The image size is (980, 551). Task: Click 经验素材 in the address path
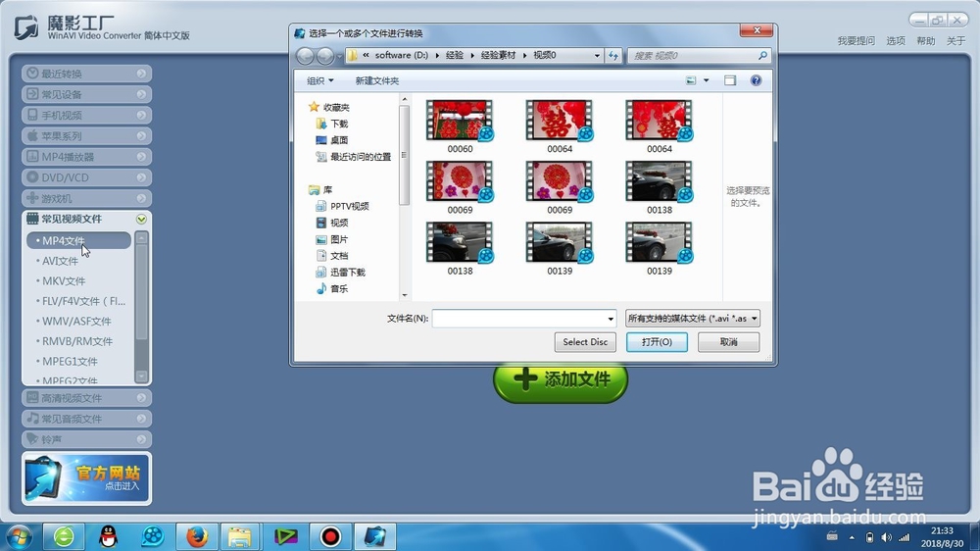(x=498, y=55)
